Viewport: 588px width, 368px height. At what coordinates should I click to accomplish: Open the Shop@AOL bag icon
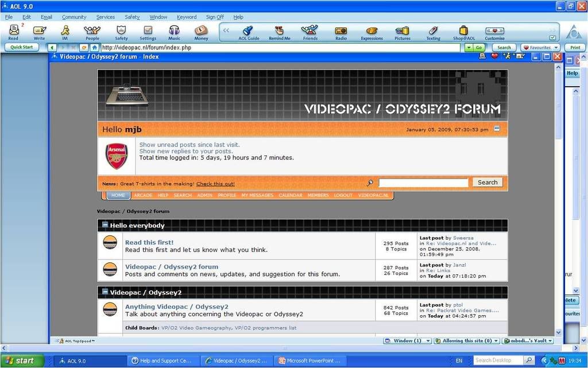pyautogui.click(x=464, y=32)
